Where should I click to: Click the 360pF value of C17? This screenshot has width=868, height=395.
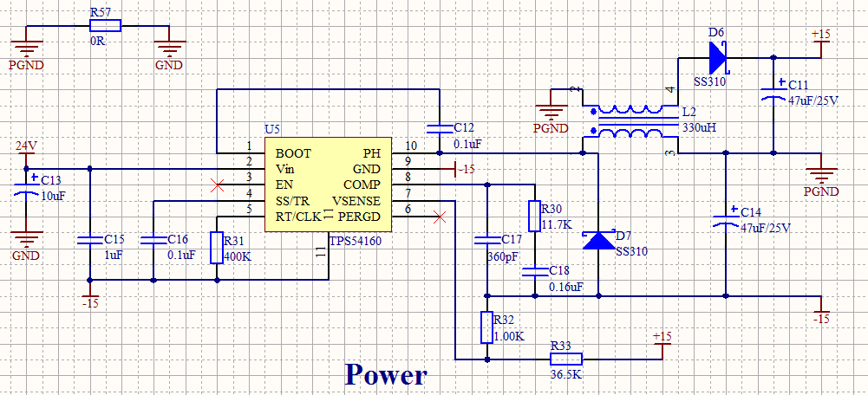click(504, 256)
